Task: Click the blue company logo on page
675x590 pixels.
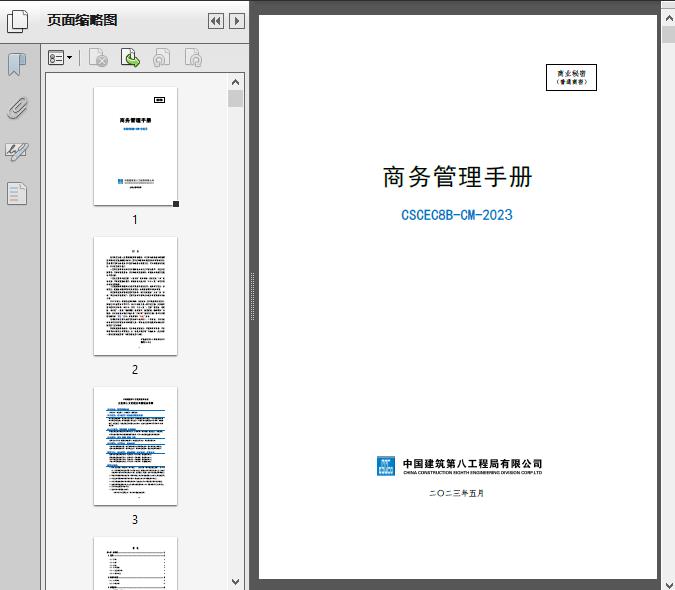Action: click(x=386, y=466)
